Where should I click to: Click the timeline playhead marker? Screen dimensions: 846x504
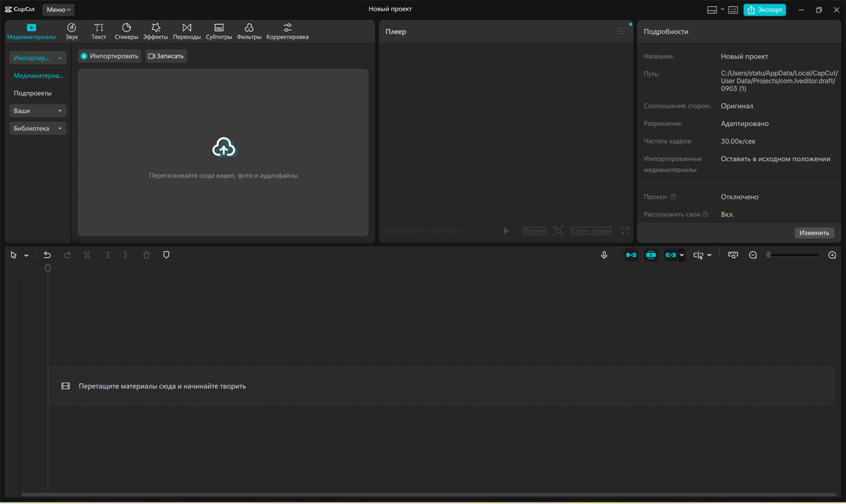(48, 268)
